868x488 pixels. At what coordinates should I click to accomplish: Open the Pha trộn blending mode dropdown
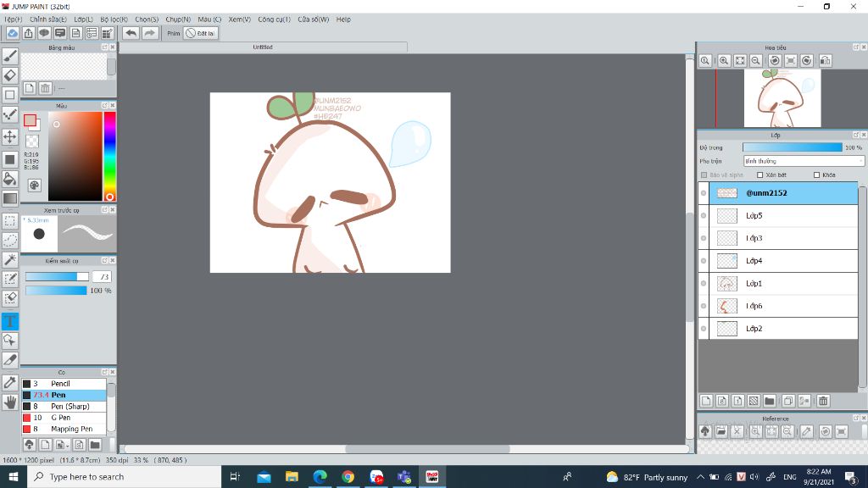click(x=804, y=161)
